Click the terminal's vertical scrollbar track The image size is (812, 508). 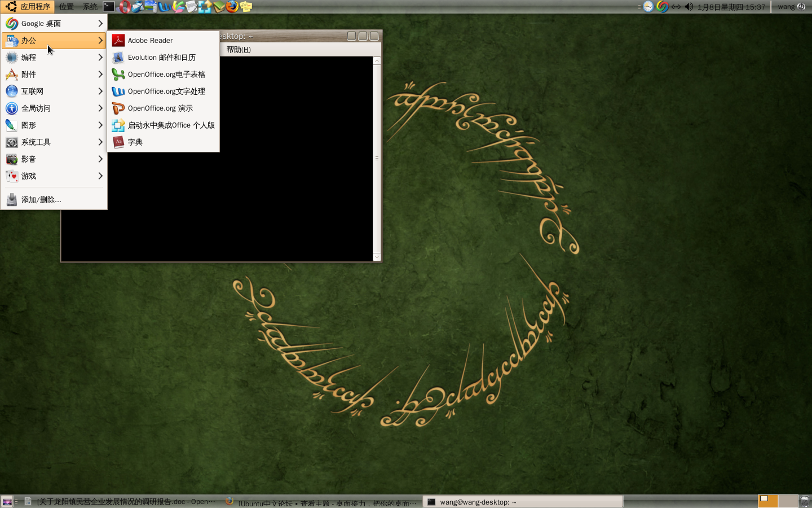pyautogui.click(x=377, y=159)
